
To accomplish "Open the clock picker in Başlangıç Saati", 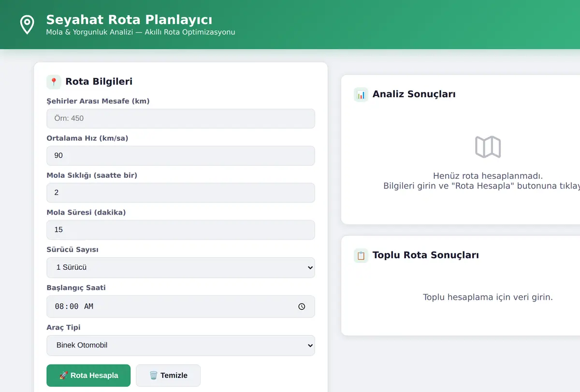I will (302, 306).
